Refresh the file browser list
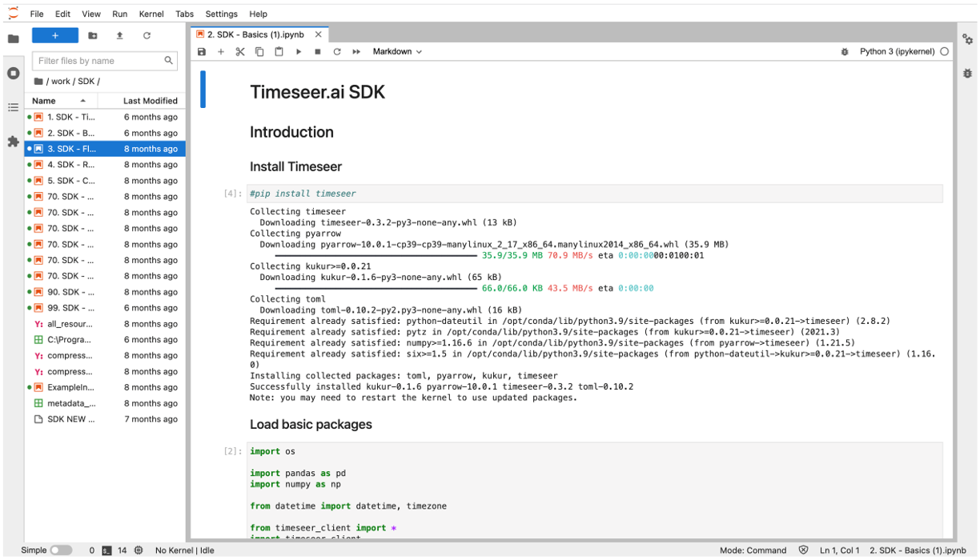 point(147,35)
